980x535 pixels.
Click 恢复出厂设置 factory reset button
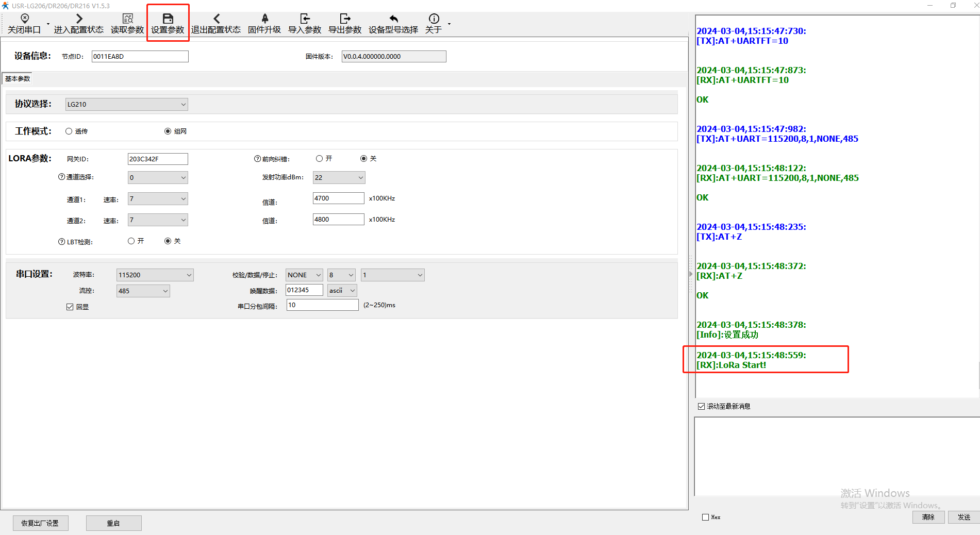40,523
